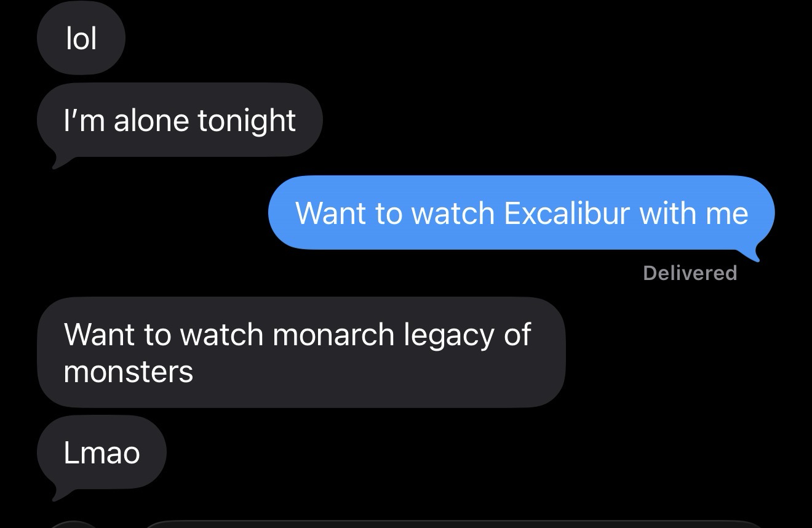
Task: Select the 'lol' message bubble
Action: 81,39
